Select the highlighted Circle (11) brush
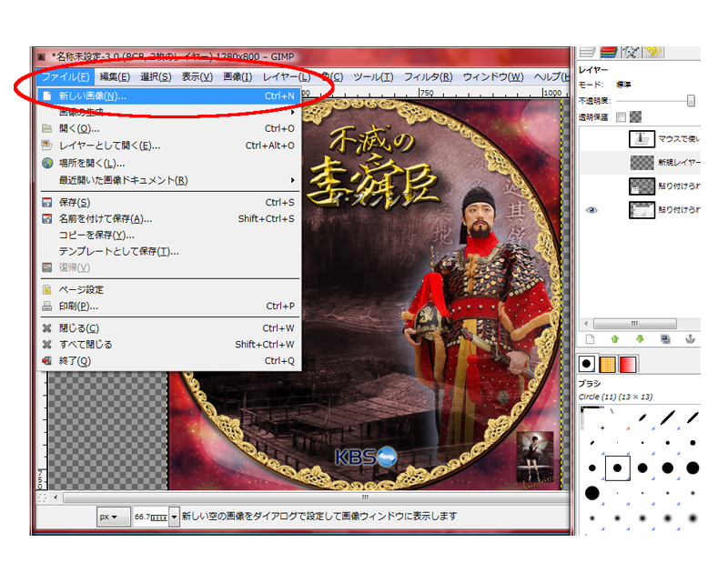 pos(618,467)
